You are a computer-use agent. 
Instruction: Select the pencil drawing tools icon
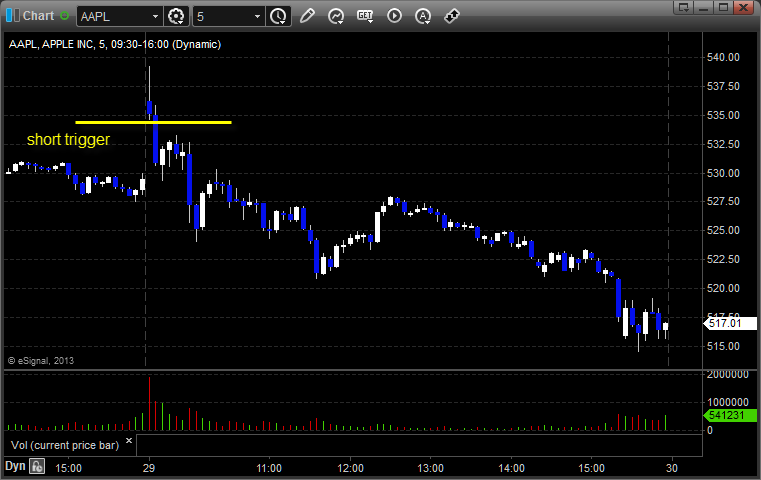click(x=307, y=16)
